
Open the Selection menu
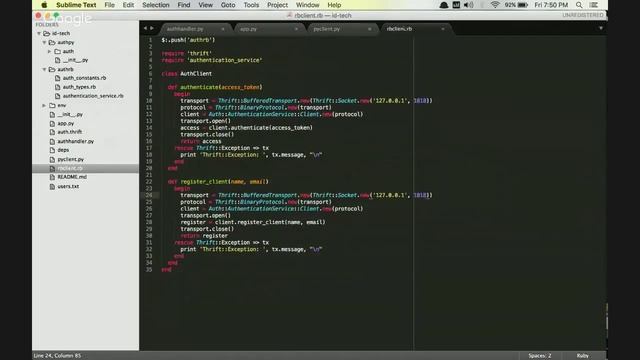coord(156,5)
